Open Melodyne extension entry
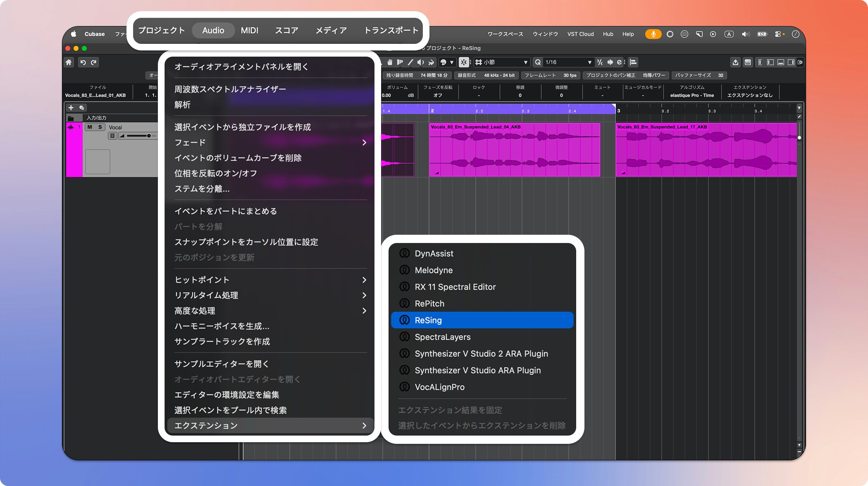The height and width of the screenshot is (486, 868). tap(434, 270)
